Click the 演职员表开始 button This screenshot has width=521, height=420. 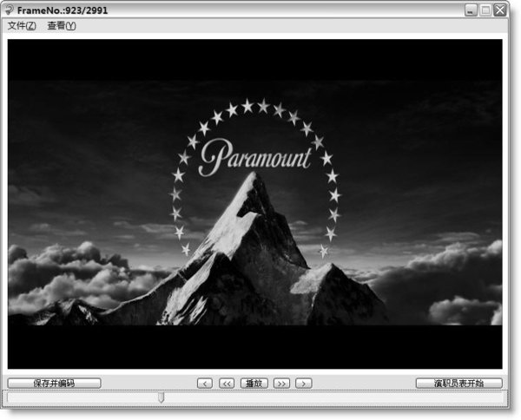[x=458, y=384]
